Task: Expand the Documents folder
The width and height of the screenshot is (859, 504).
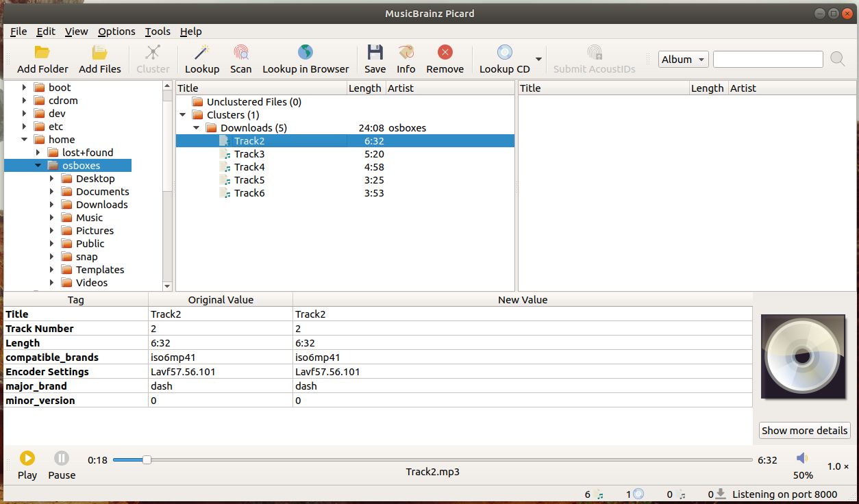Action: (x=51, y=192)
